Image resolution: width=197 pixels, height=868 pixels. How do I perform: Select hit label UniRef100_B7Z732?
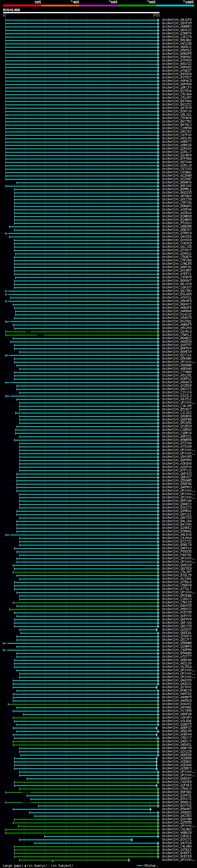tap(177, 542)
